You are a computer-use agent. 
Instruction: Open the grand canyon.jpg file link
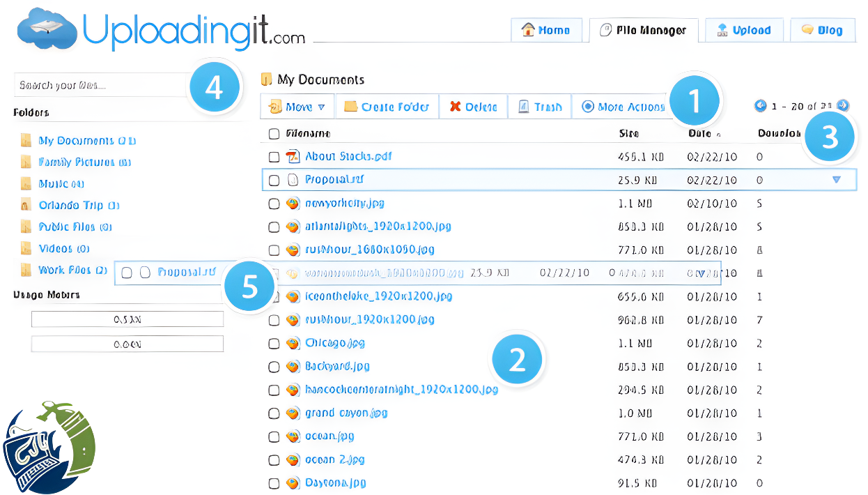346,413
